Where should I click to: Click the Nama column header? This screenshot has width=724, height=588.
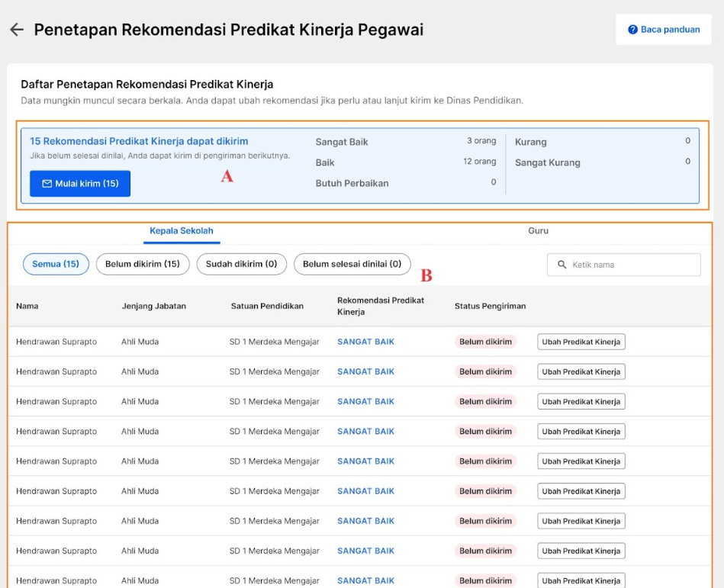(27, 306)
